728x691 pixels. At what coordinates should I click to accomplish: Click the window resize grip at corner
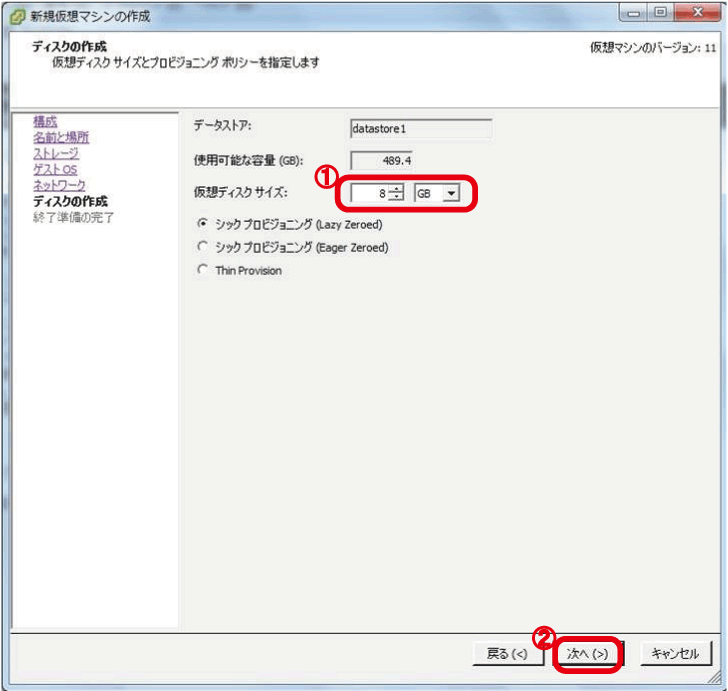[x=715, y=678]
